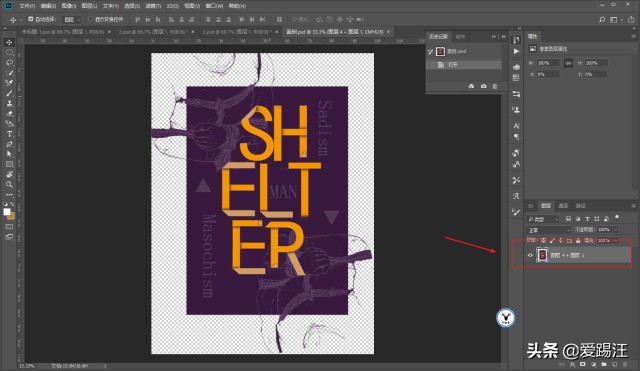Create new document from state icon
640x371 pixels.
coord(471,86)
